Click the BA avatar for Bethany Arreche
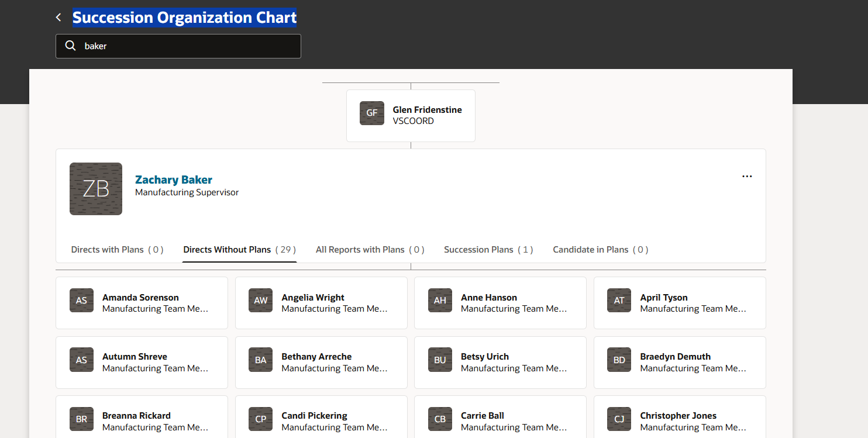The width and height of the screenshot is (868, 438). (261, 360)
